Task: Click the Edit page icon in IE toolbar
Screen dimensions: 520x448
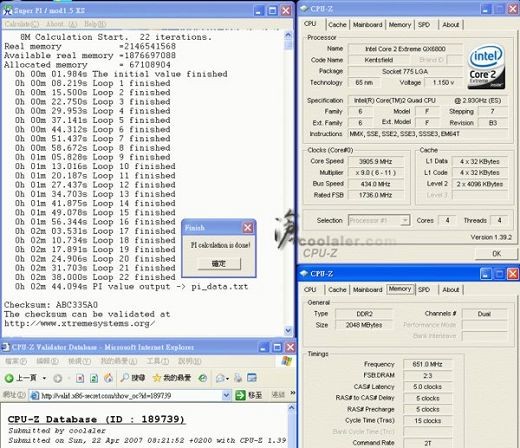Action: (x=252, y=378)
